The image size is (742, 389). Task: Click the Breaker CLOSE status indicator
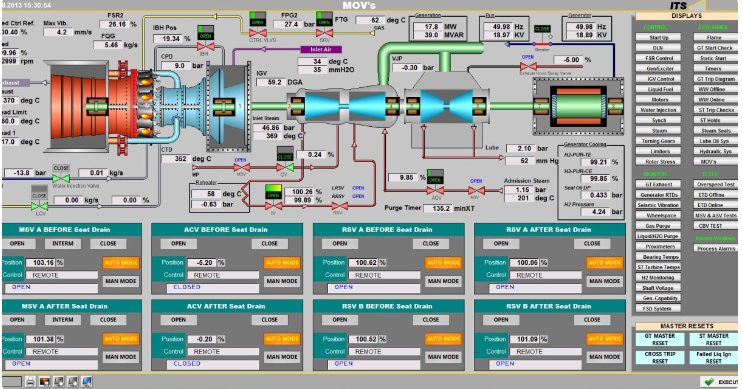[x=542, y=29]
